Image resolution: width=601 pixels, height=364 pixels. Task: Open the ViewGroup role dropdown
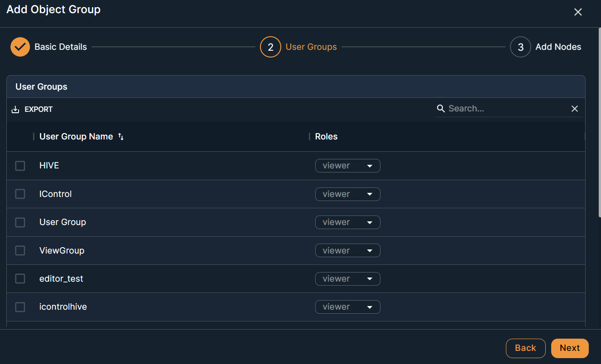pos(347,251)
